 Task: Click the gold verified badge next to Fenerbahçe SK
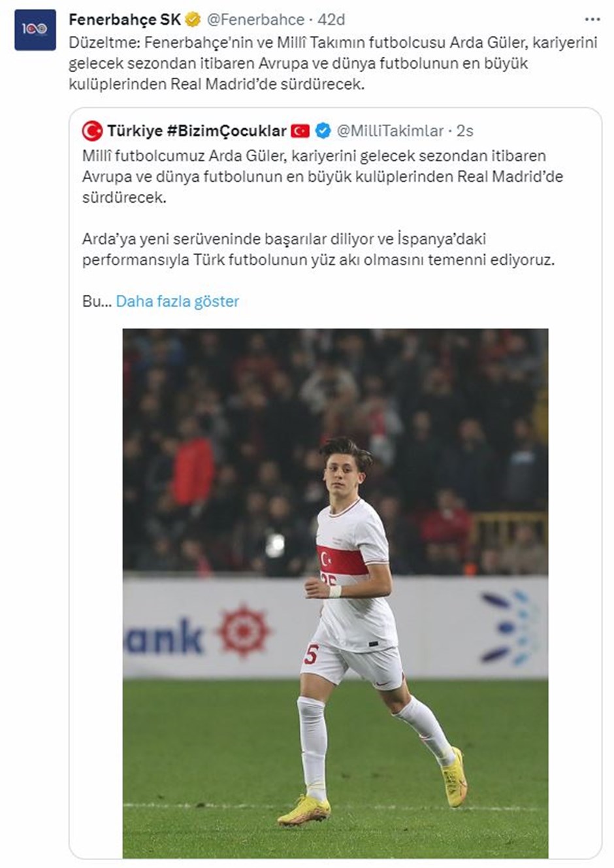(193, 20)
